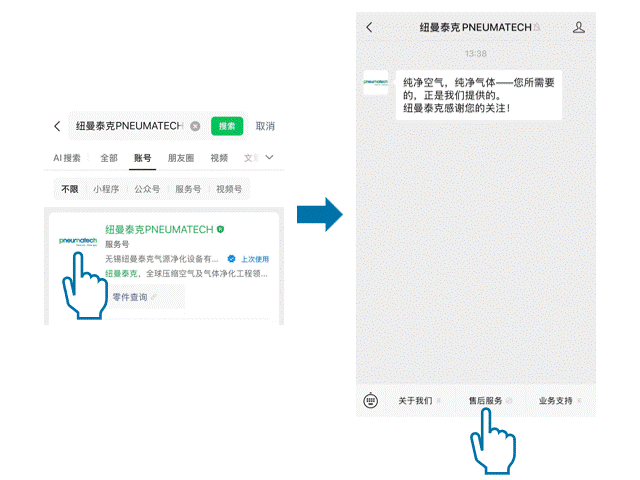Tap the chat title 纽曼泰克 PNEUMATECH
This screenshot has height=480, width=640.
[x=476, y=27]
